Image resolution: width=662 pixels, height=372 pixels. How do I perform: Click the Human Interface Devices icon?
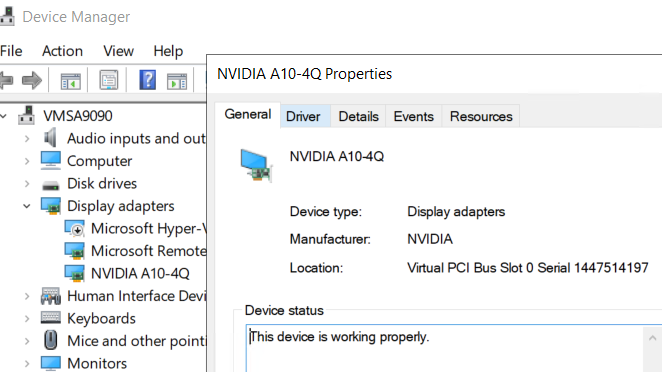click(x=51, y=296)
